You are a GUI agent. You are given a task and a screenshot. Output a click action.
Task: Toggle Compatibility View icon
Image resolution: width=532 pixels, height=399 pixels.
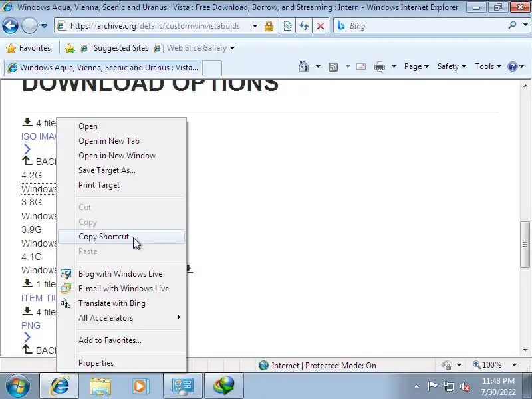tap(287, 26)
